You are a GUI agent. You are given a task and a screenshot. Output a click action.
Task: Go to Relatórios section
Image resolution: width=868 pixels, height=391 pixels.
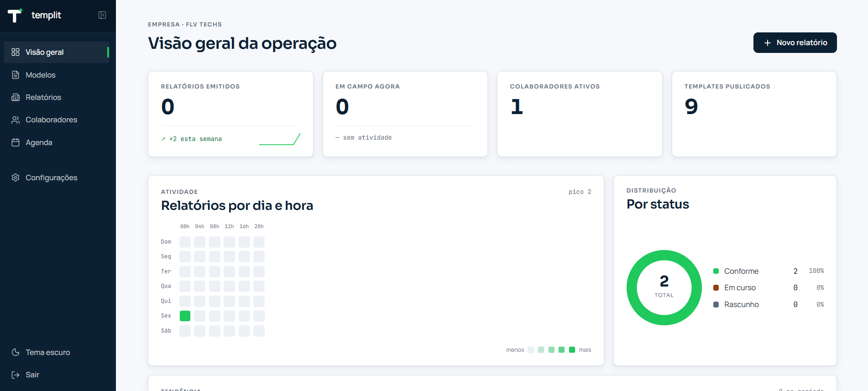[57, 97]
